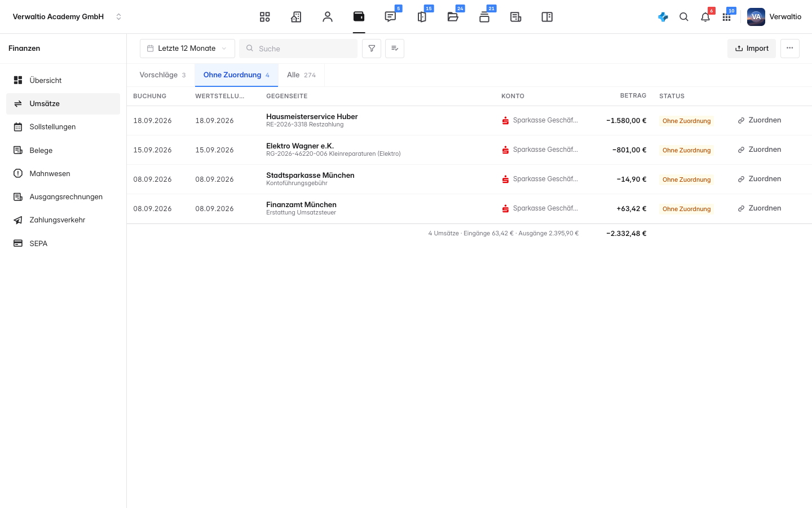Open the three-dots more options menu

[790, 49]
